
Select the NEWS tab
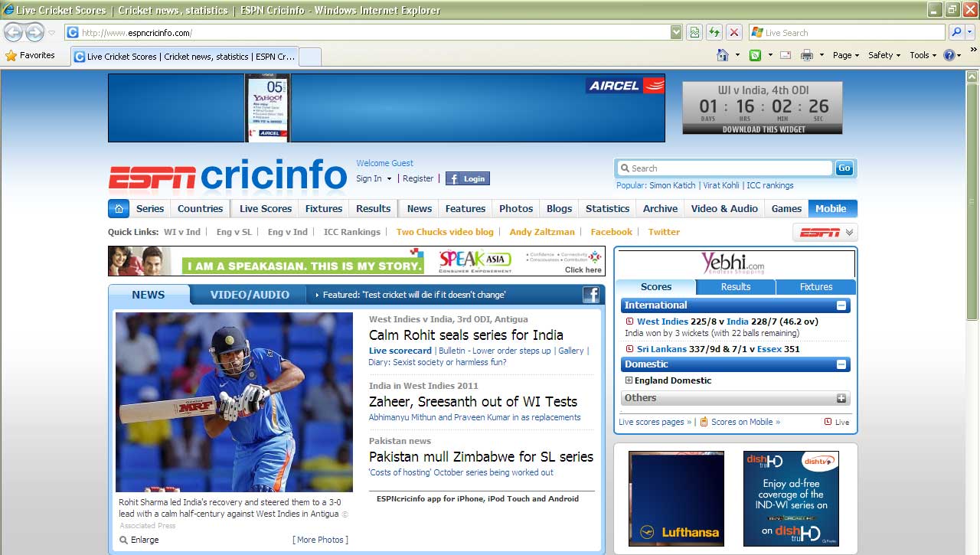(x=149, y=295)
